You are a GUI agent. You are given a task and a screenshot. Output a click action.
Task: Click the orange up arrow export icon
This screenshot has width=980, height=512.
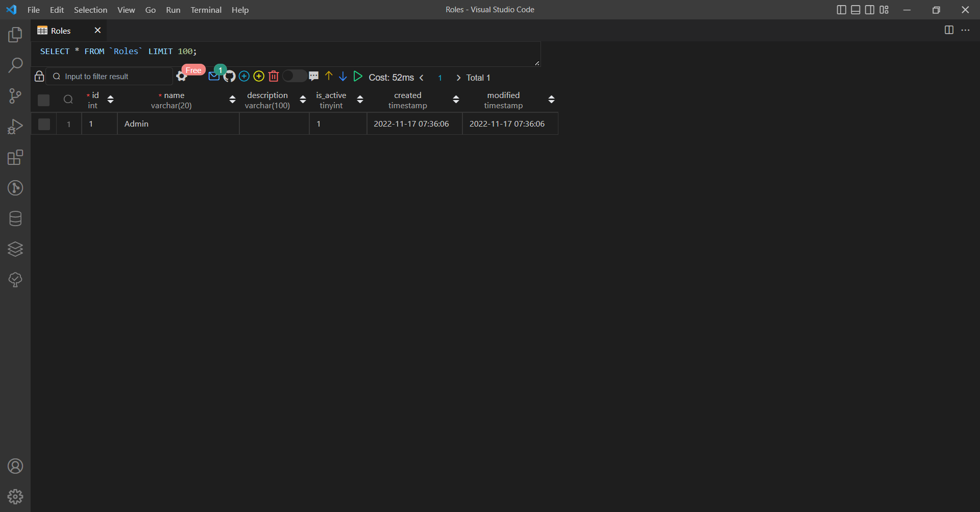point(329,76)
